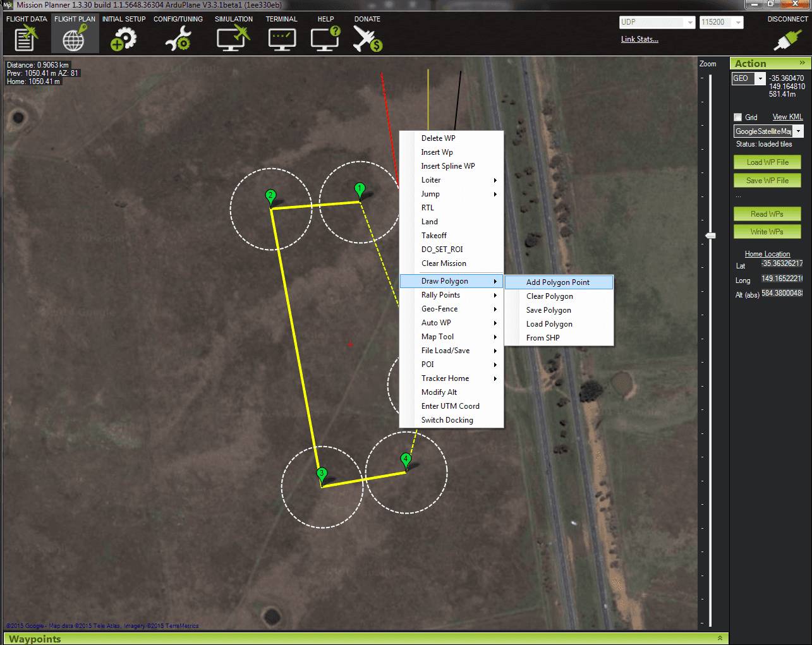Open the Terminal screen icon
Viewport: 812px width, 645px height.
[x=281, y=39]
